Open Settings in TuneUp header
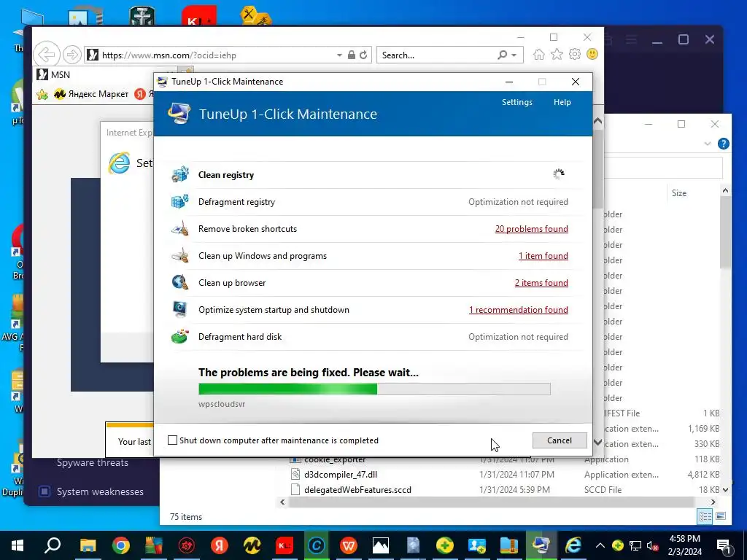 click(517, 102)
